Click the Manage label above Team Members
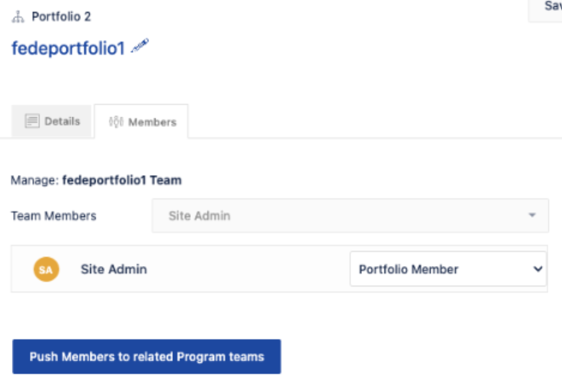Viewport: 562px width, 392px height. (x=34, y=180)
